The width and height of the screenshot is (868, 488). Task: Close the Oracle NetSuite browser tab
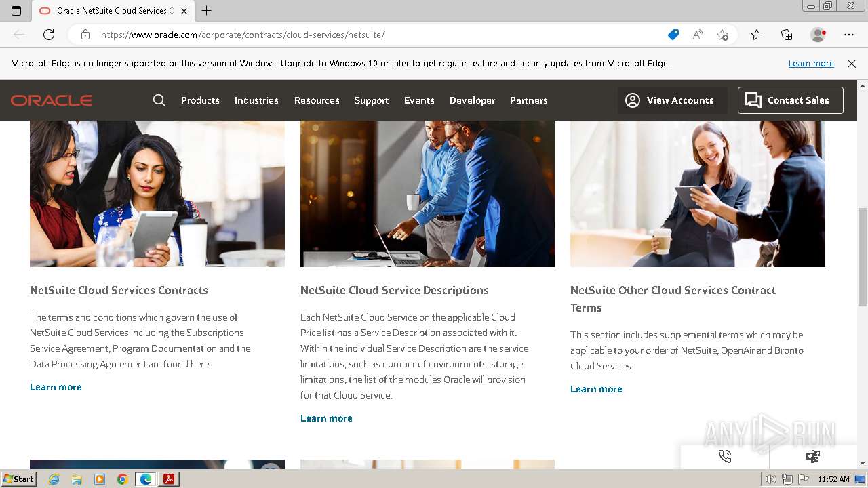[184, 11]
